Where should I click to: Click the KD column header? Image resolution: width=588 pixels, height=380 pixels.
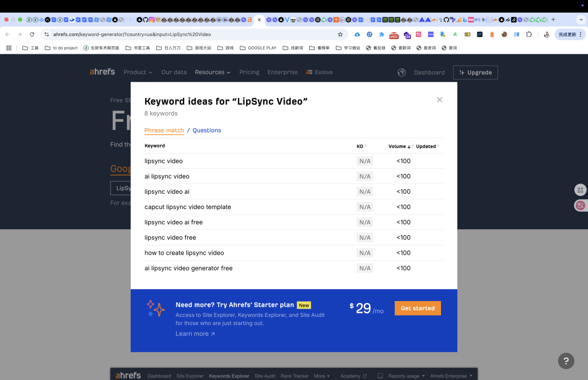click(360, 146)
